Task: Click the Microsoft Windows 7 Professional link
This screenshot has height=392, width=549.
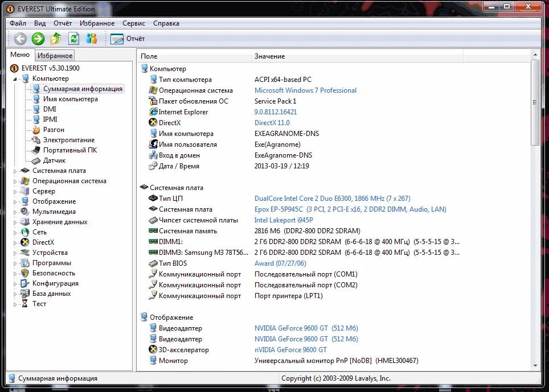Action: pos(305,90)
